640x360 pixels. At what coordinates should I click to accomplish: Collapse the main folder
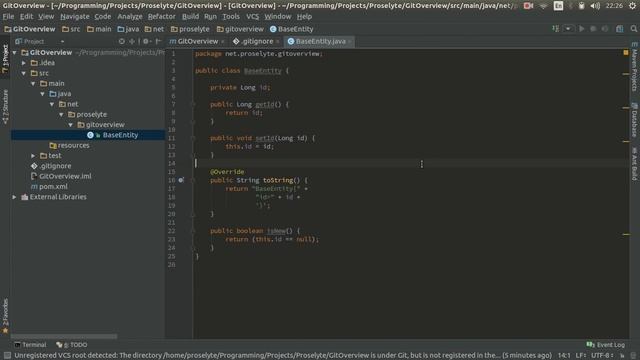[33, 84]
